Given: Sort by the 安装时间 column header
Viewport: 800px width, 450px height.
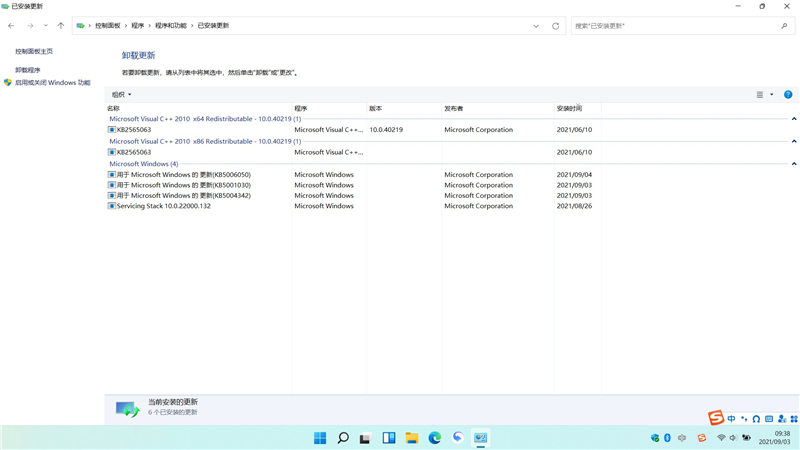Looking at the screenshot, I should [569, 108].
